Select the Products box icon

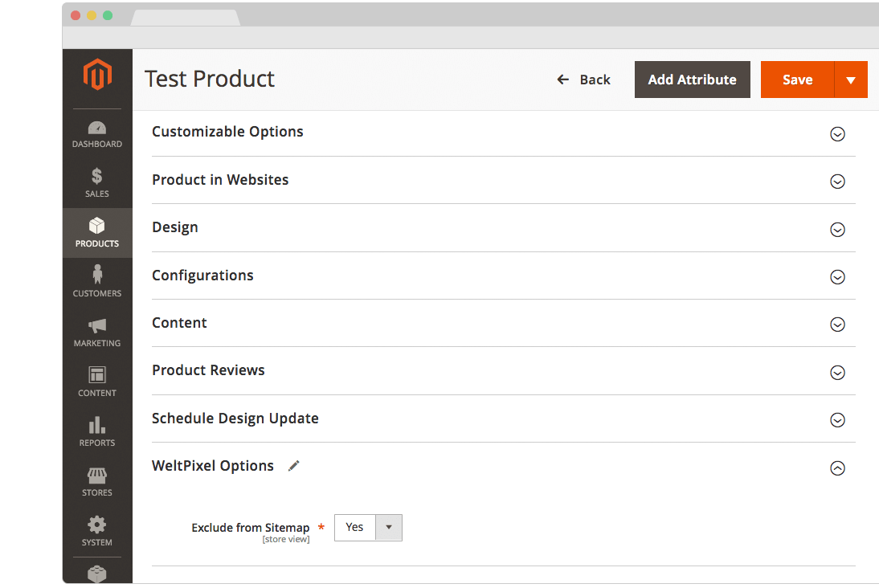(x=97, y=227)
